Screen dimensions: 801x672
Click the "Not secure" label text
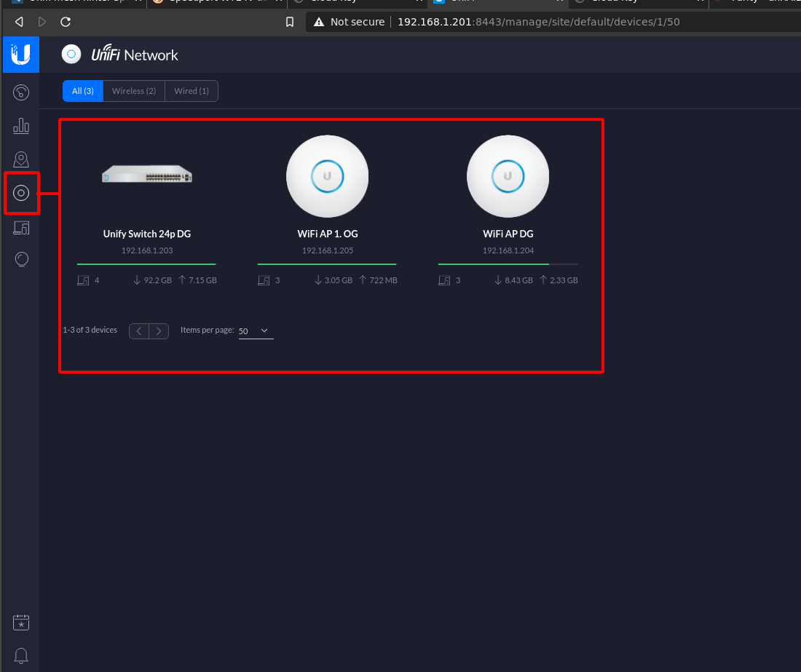[358, 22]
